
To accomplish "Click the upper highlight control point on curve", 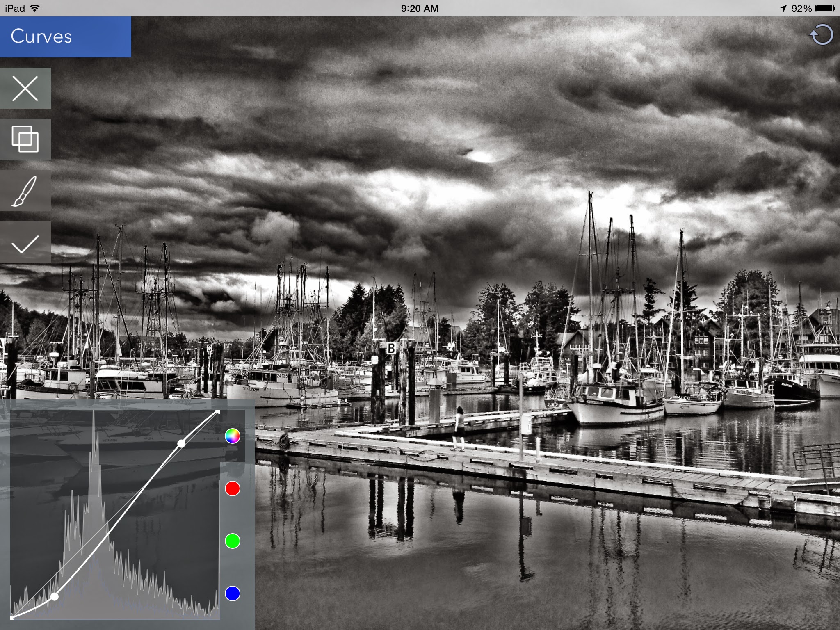I will tap(181, 443).
